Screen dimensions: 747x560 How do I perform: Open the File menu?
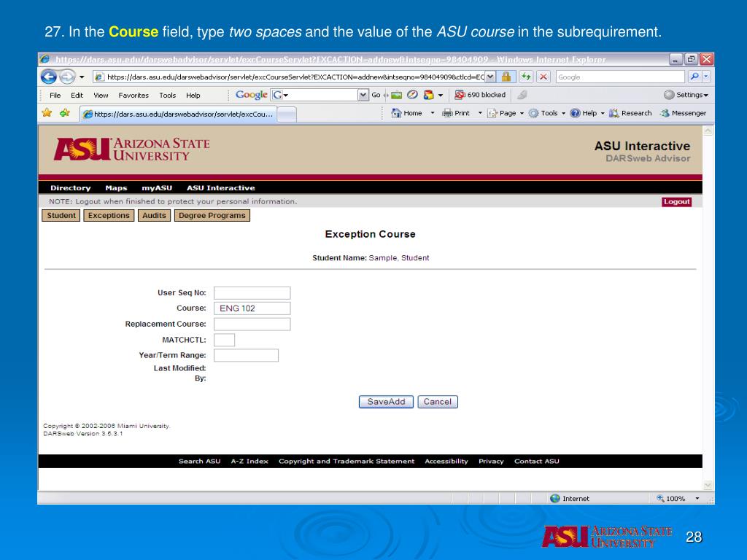coord(55,96)
